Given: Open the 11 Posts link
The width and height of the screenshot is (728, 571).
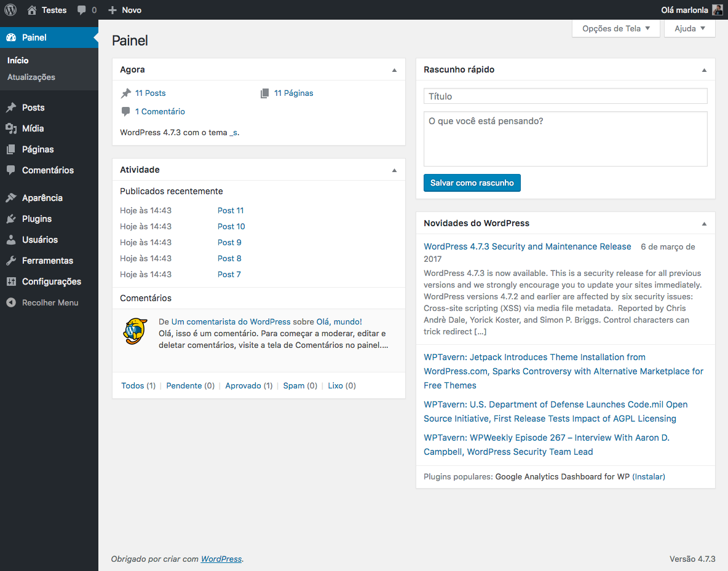Looking at the screenshot, I should click(x=151, y=93).
